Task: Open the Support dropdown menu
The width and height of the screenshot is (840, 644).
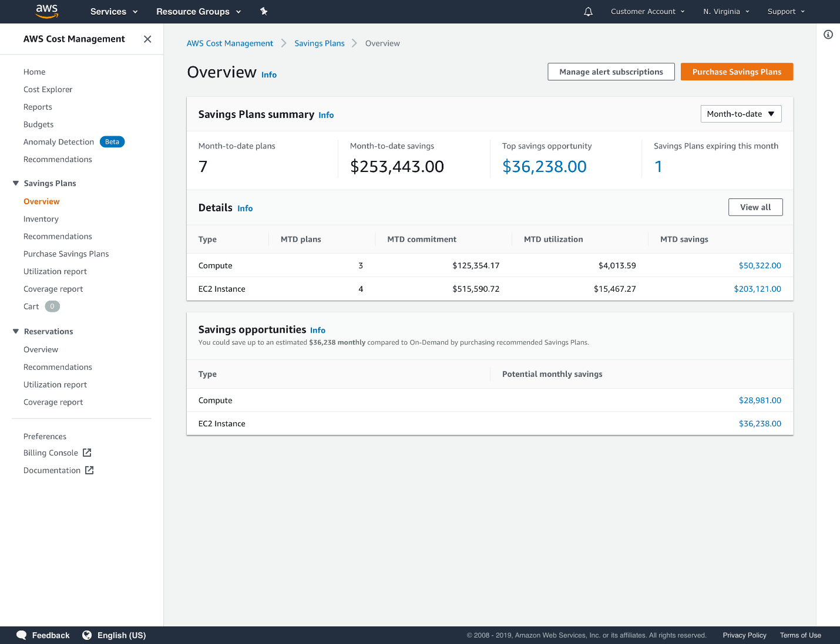Action: click(787, 12)
